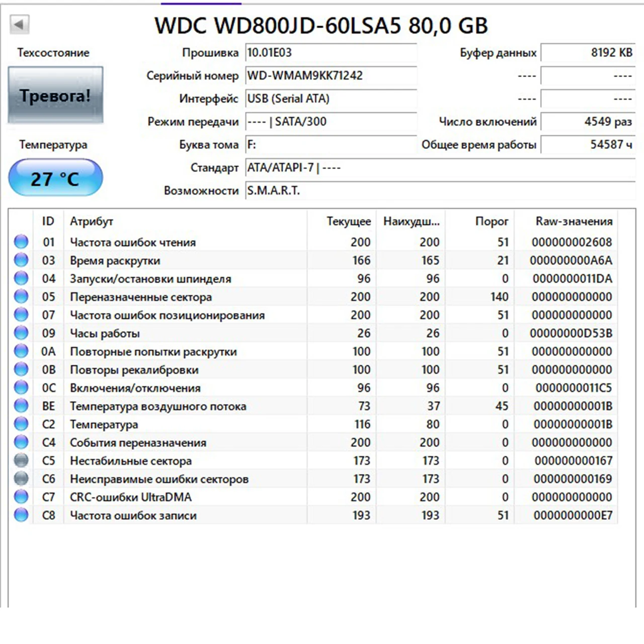Select the attribute name Включения/отключения
Image resolution: width=644 pixels, height=644 pixels.
[x=135, y=388]
